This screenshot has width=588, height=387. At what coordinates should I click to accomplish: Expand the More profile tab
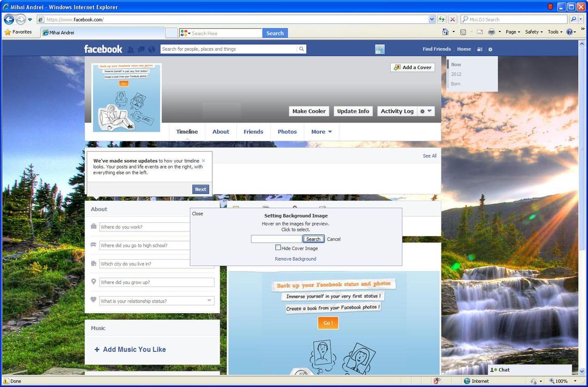click(321, 131)
